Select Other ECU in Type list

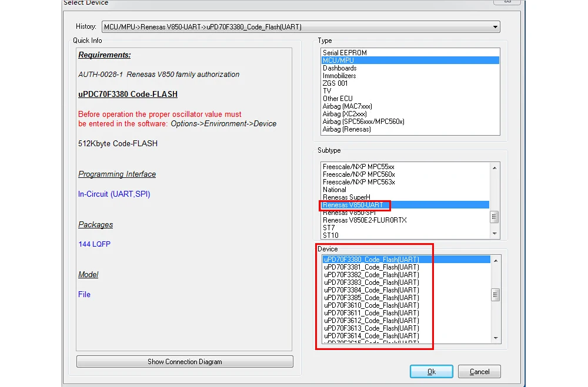pyautogui.click(x=410, y=99)
